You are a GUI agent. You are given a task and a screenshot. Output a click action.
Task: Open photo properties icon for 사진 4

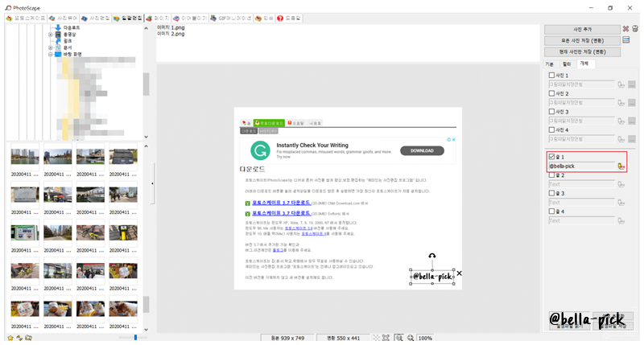coord(621,139)
